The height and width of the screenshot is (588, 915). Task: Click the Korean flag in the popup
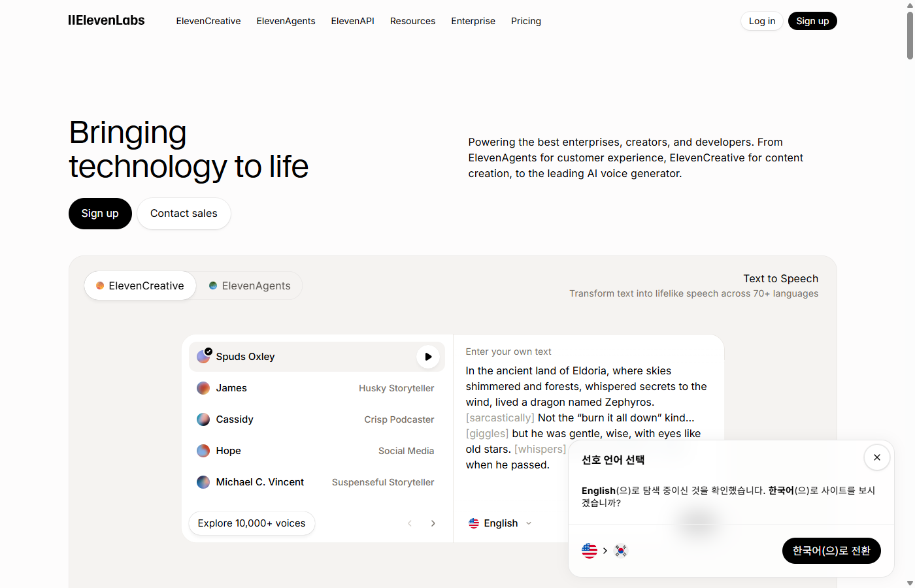coord(621,551)
